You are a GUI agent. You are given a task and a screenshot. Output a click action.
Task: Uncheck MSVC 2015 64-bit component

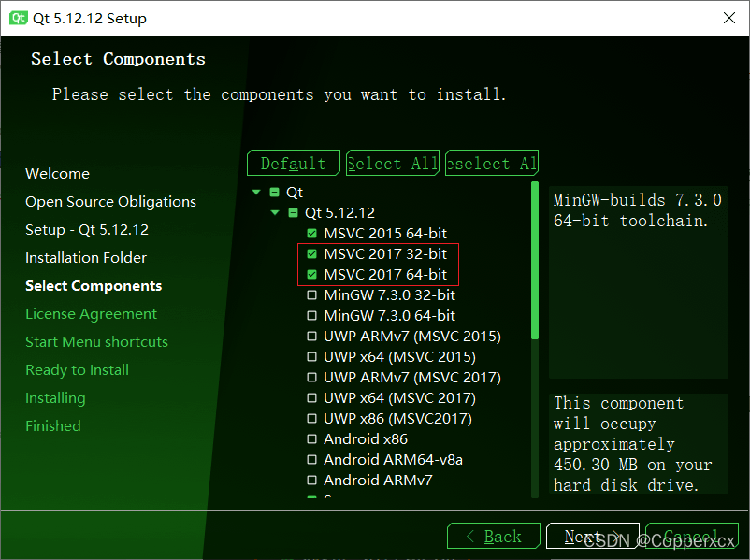click(x=311, y=234)
